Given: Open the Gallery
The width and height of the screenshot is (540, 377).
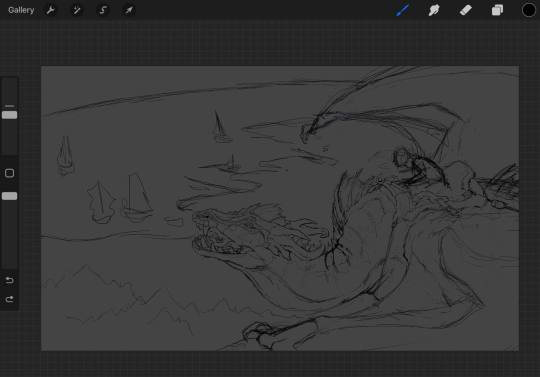Looking at the screenshot, I should (21, 10).
